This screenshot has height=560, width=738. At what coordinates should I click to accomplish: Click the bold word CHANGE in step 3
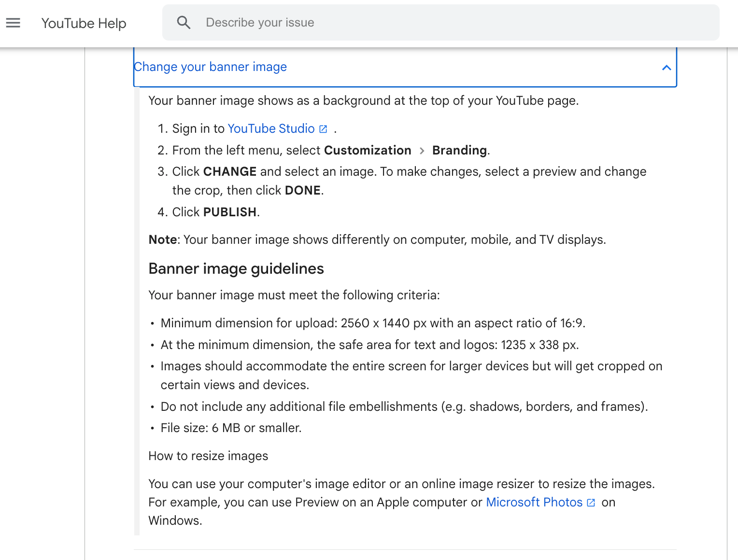click(x=230, y=171)
